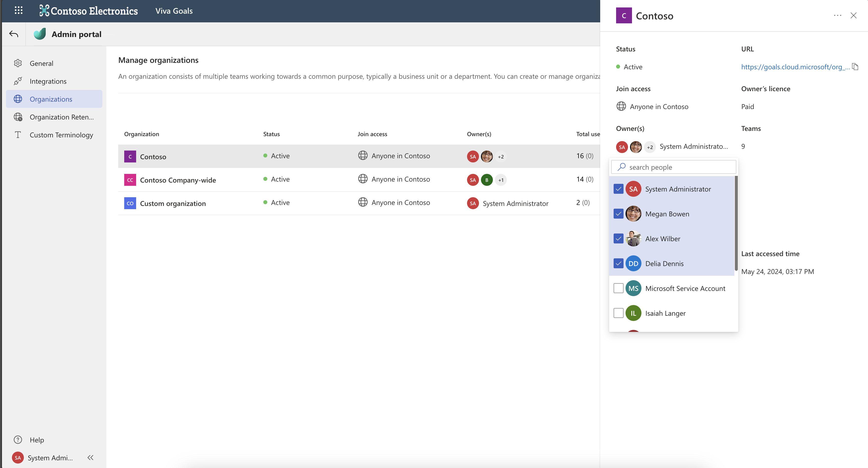Click the back arrow beside Admin portal
Image resolution: width=868 pixels, height=468 pixels.
(x=14, y=34)
